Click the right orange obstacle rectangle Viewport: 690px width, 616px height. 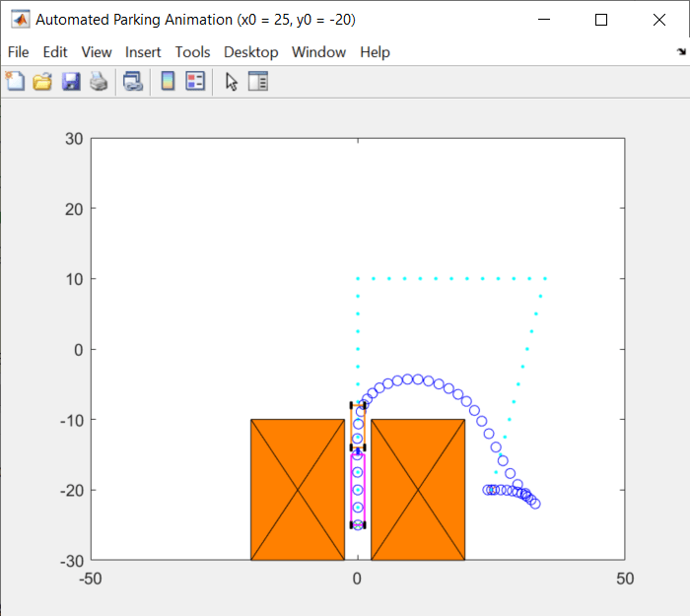click(x=418, y=489)
